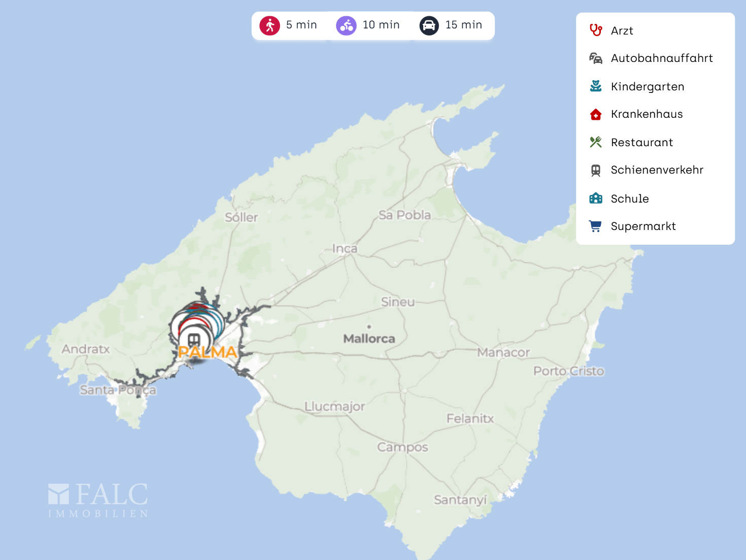The height and width of the screenshot is (560, 746).
Task: Click the Autobahnauffahrt cars icon
Action: click(596, 58)
